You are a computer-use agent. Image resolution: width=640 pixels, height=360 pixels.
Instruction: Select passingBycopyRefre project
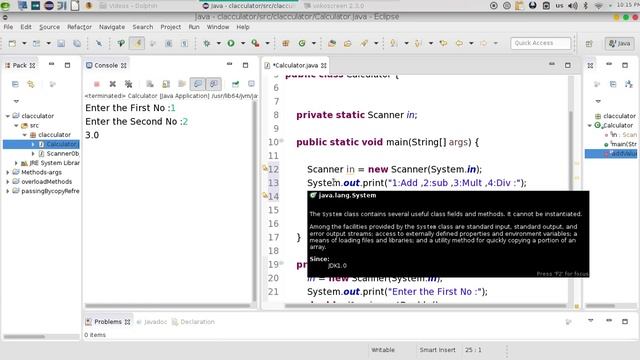46,191
